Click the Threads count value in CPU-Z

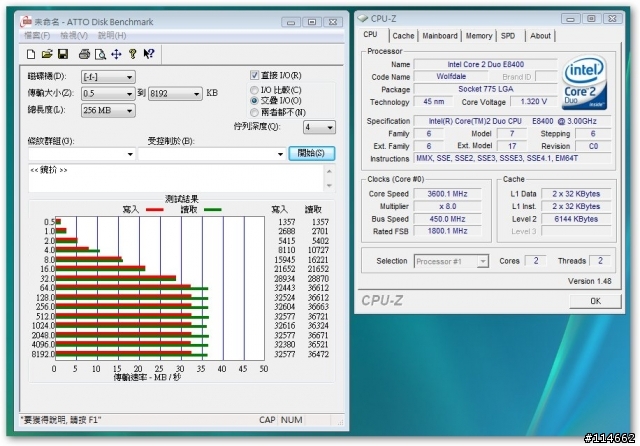[x=600, y=261]
